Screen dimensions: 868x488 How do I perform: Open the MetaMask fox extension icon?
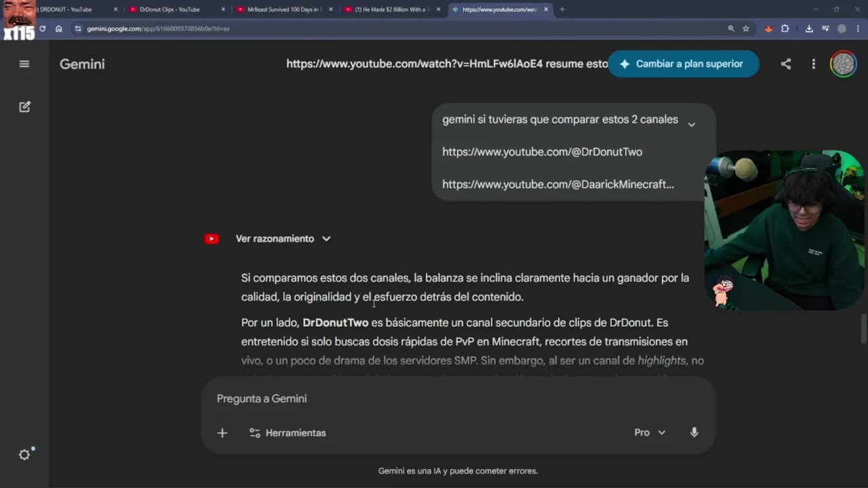coord(768,28)
